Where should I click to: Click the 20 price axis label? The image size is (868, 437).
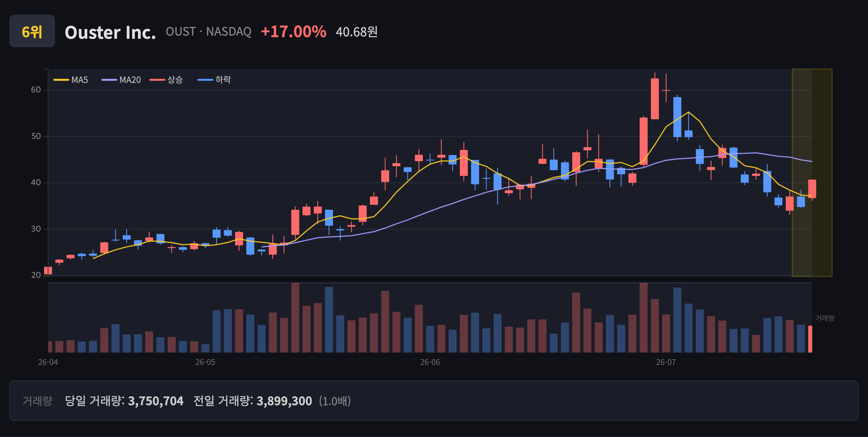click(36, 275)
